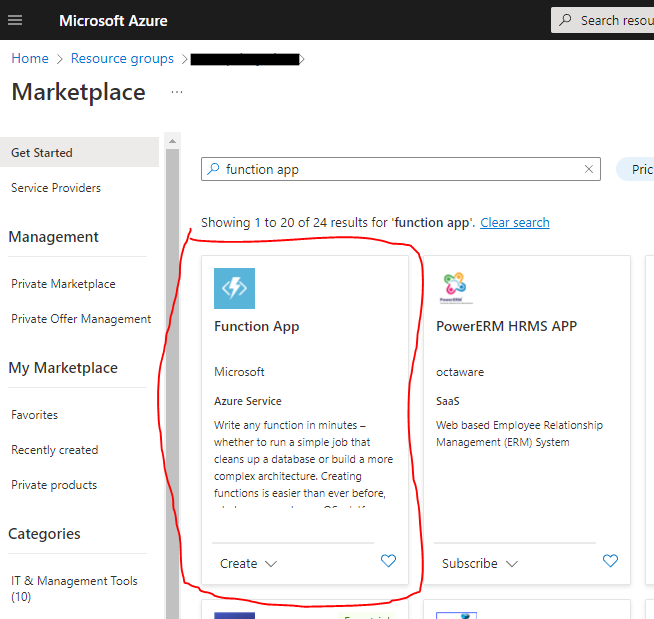The height and width of the screenshot is (619, 654).
Task: Open Resource groups breadcrumb
Action: [122, 58]
